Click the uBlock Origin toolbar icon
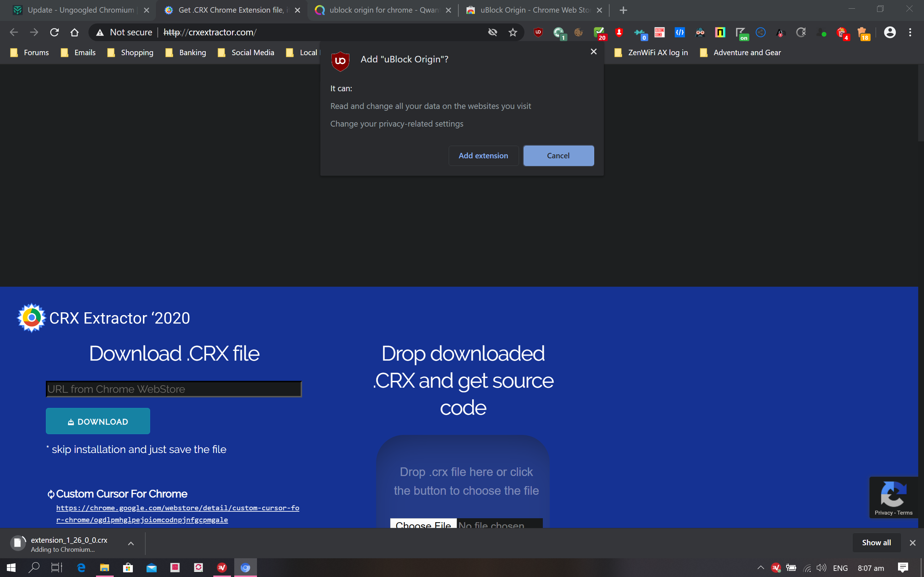The image size is (924, 577). tap(537, 32)
